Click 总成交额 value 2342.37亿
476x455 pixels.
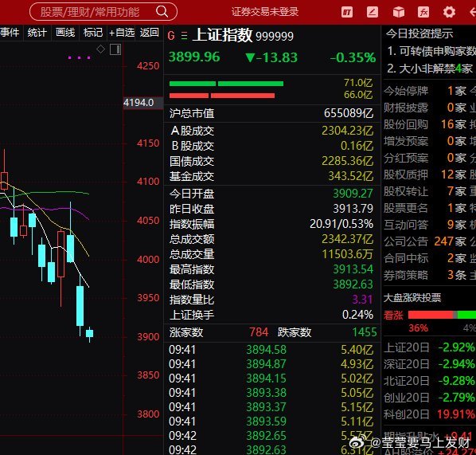[x=348, y=239]
